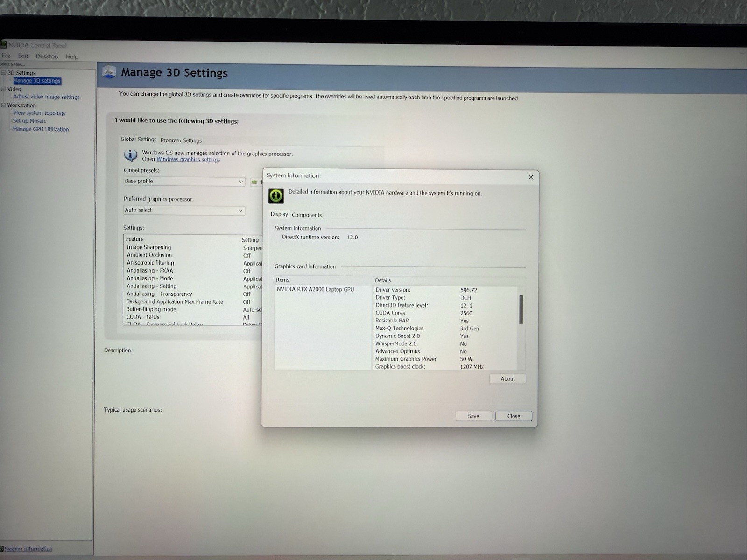The image size is (747, 560).
Task: Click the CUDA Cores value 2560
Action: tap(466, 313)
